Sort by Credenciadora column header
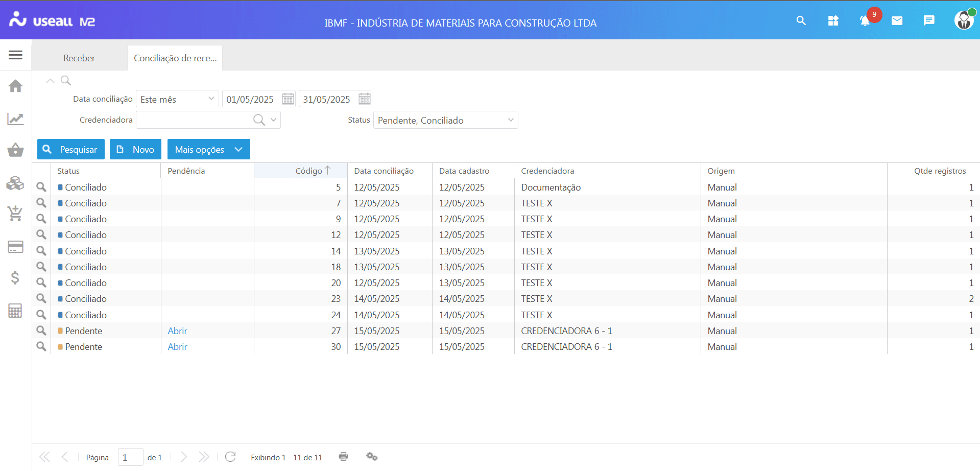 (607, 171)
